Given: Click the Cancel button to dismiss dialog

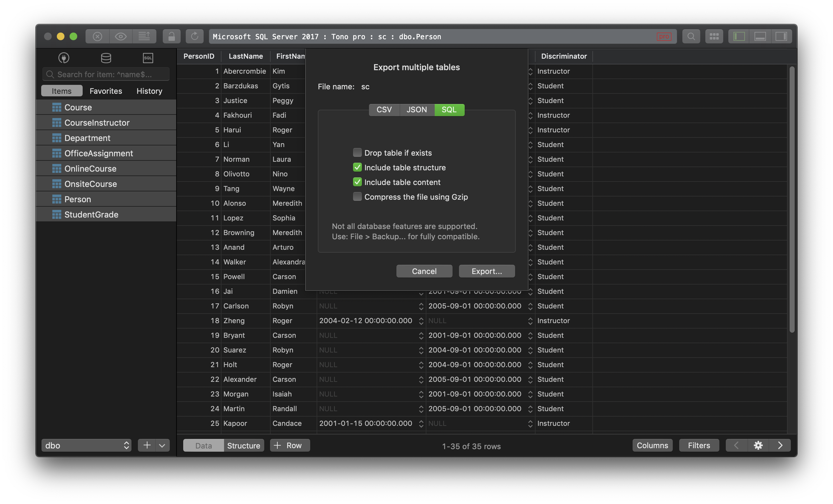Looking at the screenshot, I should (x=424, y=271).
